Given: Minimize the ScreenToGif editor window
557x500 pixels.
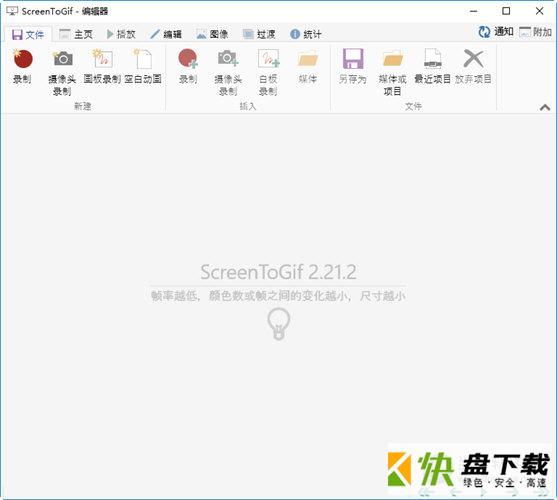Looking at the screenshot, I should click(x=474, y=11).
